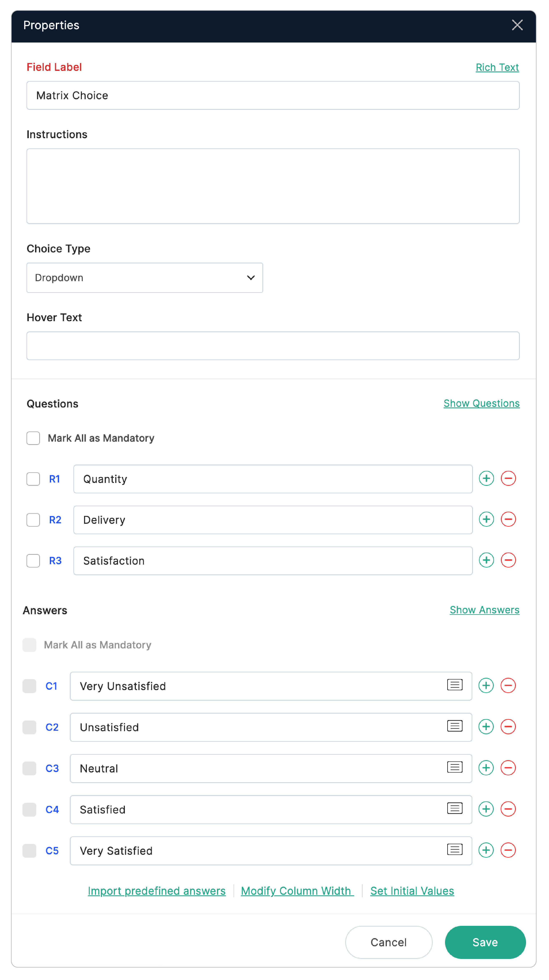
Task: Show Answers in the Answers section
Action: 484,610
